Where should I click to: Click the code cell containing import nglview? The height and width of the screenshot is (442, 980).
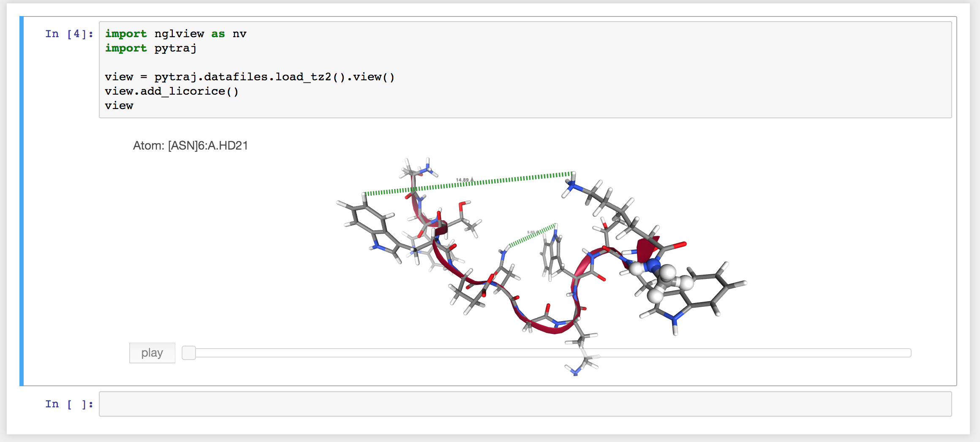525,70
